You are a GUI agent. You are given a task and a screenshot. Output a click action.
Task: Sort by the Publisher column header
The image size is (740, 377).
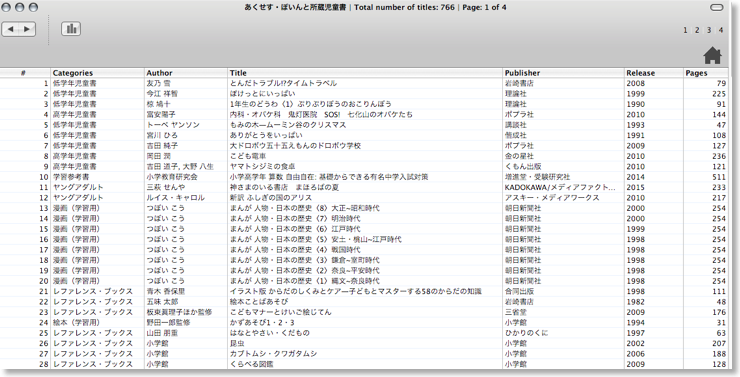pos(563,73)
